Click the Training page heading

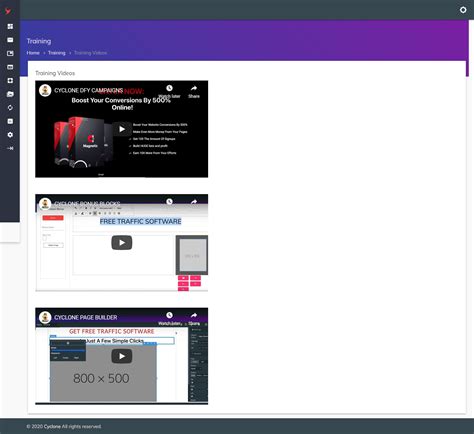tap(39, 41)
